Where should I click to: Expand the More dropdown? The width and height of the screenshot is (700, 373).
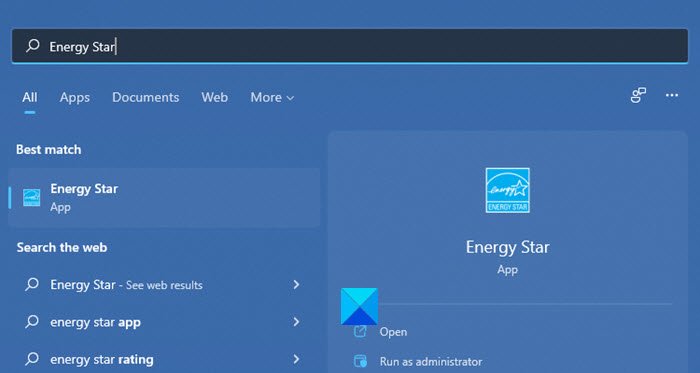point(272,97)
